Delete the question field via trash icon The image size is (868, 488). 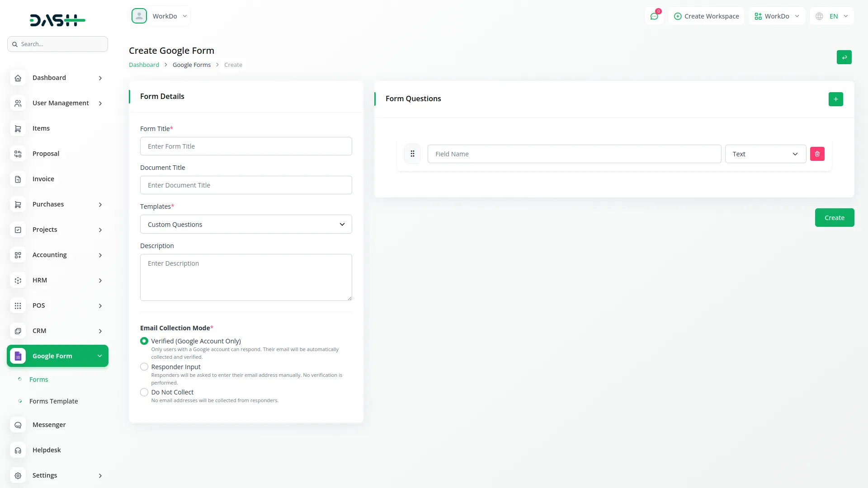coord(817,154)
